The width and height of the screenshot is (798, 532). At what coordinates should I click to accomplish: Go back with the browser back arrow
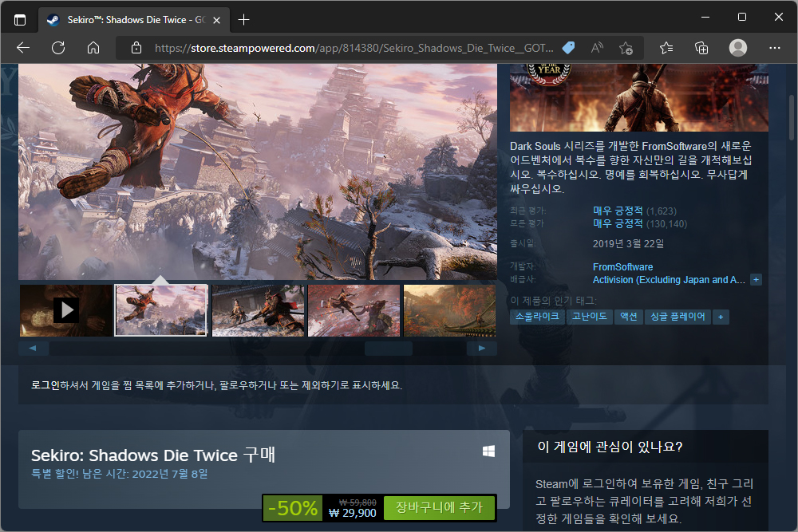[x=23, y=48]
